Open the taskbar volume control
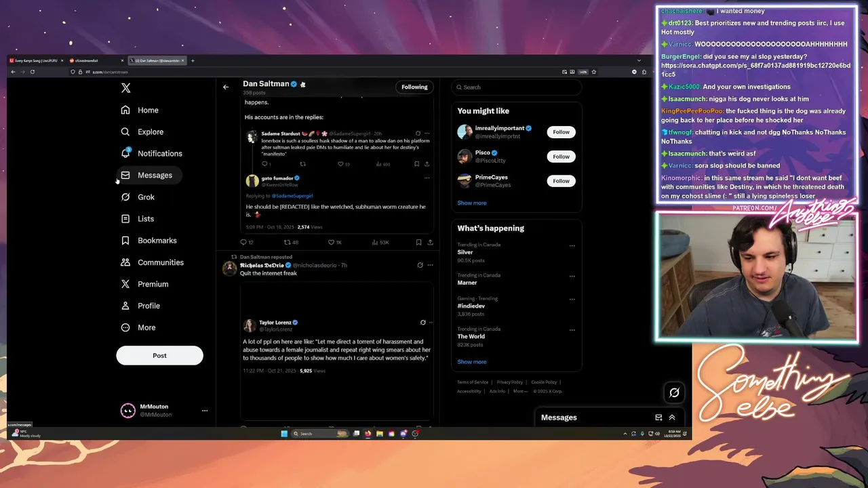This screenshot has width=868, height=488. click(x=658, y=434)
